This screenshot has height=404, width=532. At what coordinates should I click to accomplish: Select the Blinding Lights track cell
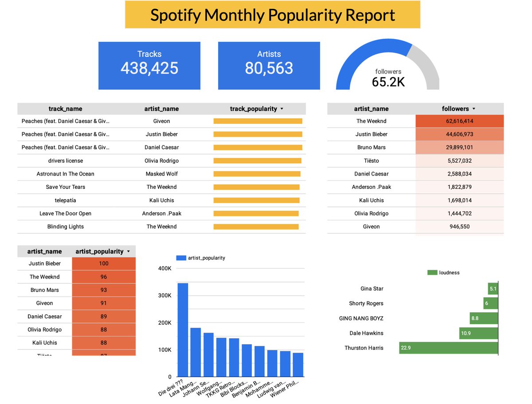66,227
